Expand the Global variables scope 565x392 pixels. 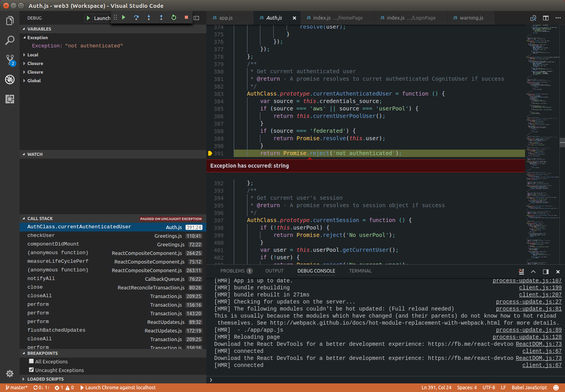(x=24, y=81)
